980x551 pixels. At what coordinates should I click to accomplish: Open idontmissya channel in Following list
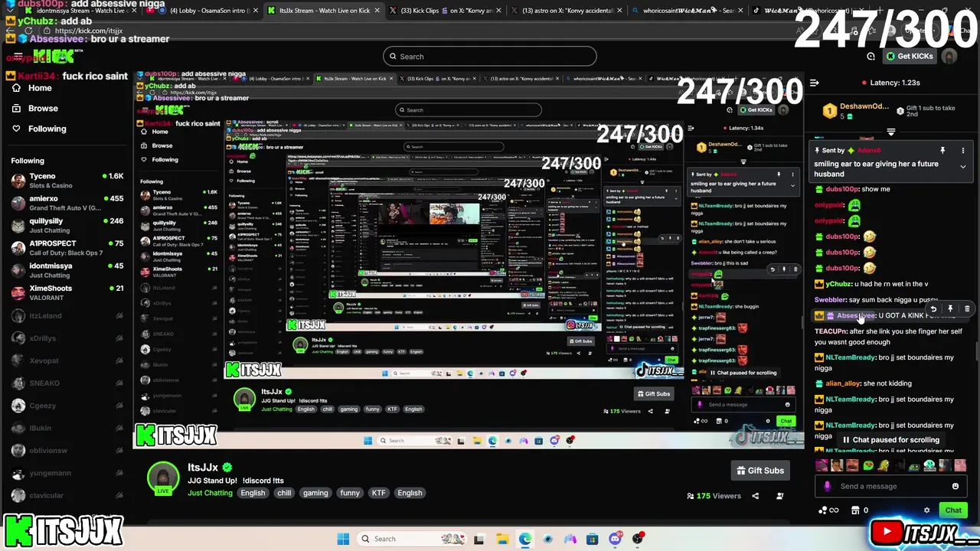pos(67,271)
